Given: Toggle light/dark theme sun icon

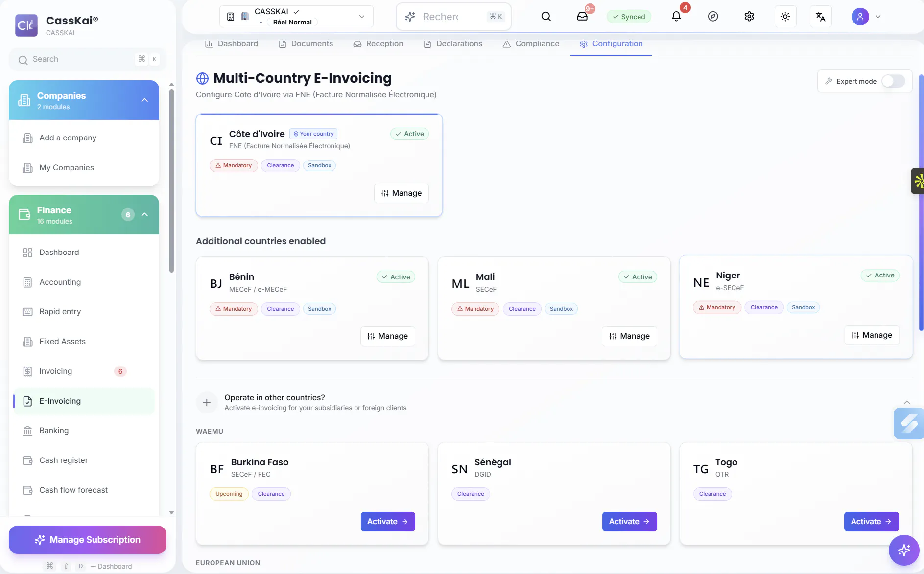Looking at the screenshot, I should (x=785, y=17).
